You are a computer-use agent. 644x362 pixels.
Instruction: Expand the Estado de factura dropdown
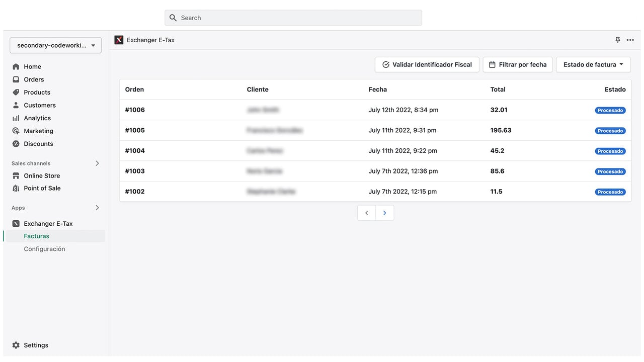(x=593, y=64)
